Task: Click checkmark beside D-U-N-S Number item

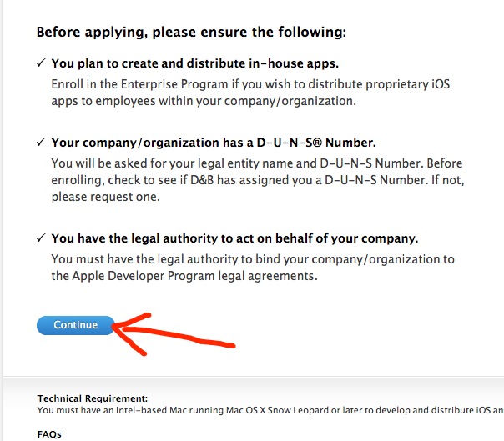Action: [x=41, y=142]
